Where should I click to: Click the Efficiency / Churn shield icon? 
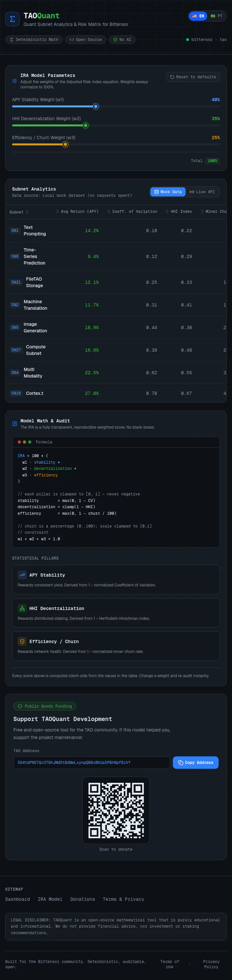pyautogui.click(x=22, y=641)
